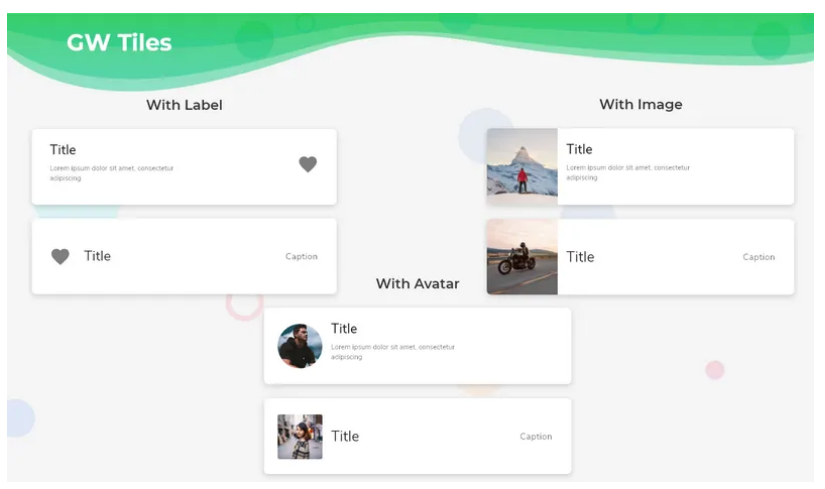Click Title next to the left heart icon
The width and height of the screenshot is (825, 489).
tap(97, 256)
